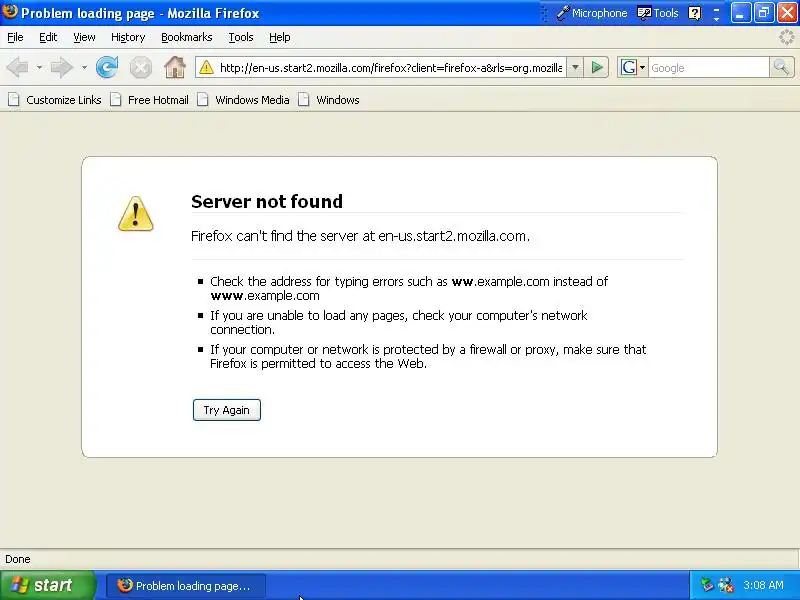Click the Firefox logo in title bar
This screenshot has width=800, height=600.
coord(10,11)
